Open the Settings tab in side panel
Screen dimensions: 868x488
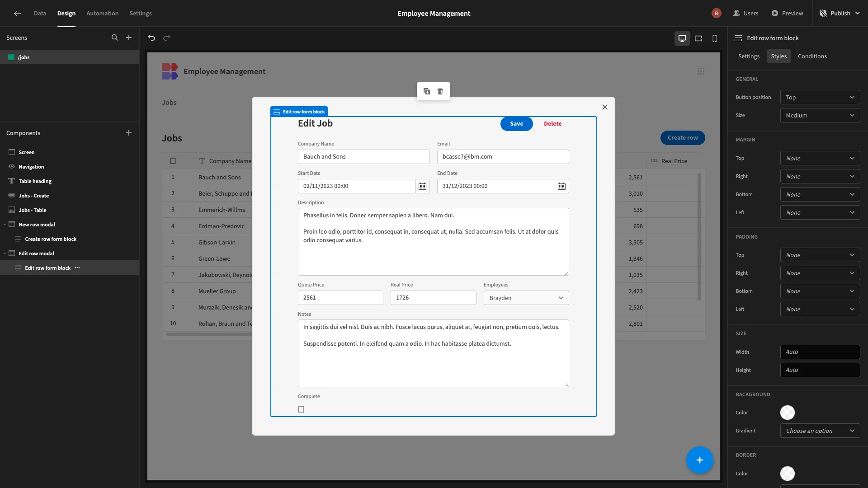[x=749, y=56]
